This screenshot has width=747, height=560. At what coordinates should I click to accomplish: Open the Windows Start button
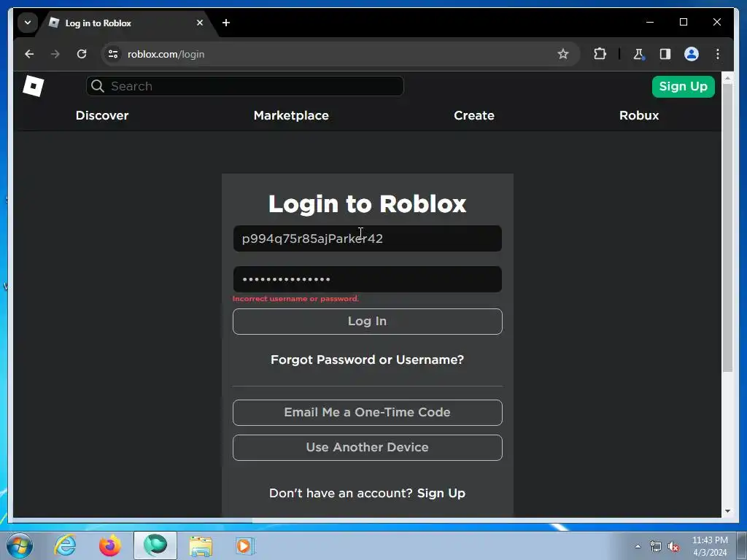(20, 545)
